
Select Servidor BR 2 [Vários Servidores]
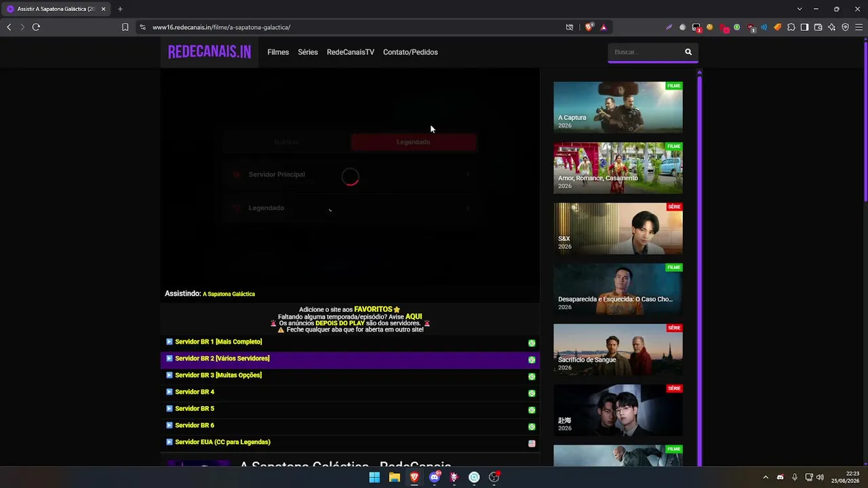[x=222, y=359]
